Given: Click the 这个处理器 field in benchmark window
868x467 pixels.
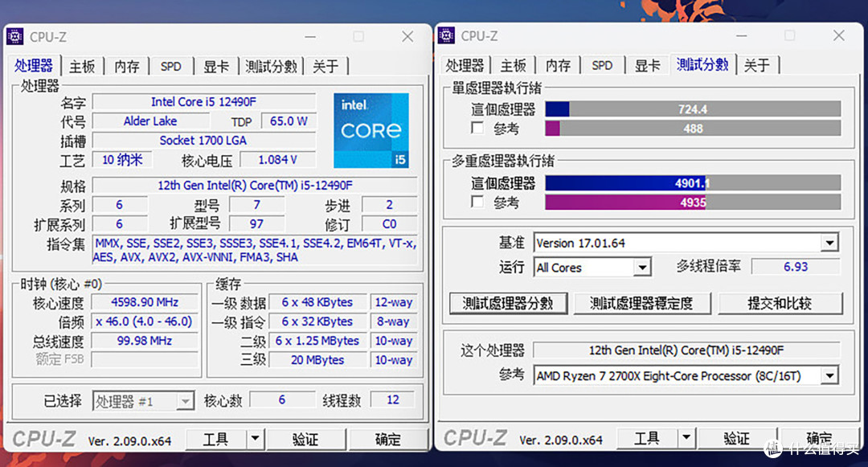Looking at the screenshot, I should (686, 350).
